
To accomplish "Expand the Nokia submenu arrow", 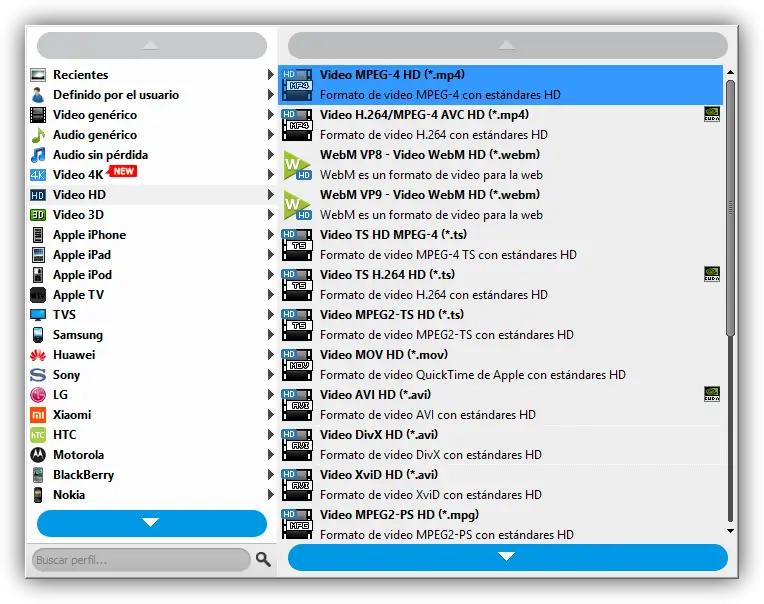I will pos(270,494).
